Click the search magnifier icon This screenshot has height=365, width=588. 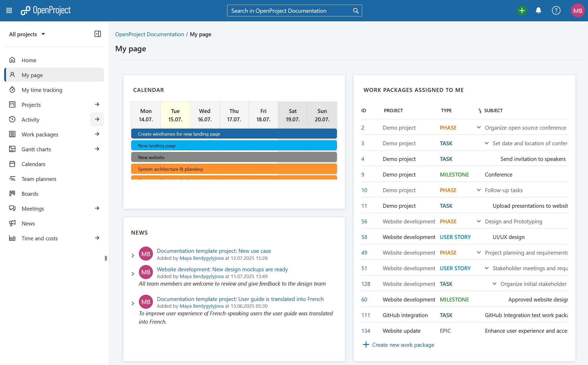point(356,11)
